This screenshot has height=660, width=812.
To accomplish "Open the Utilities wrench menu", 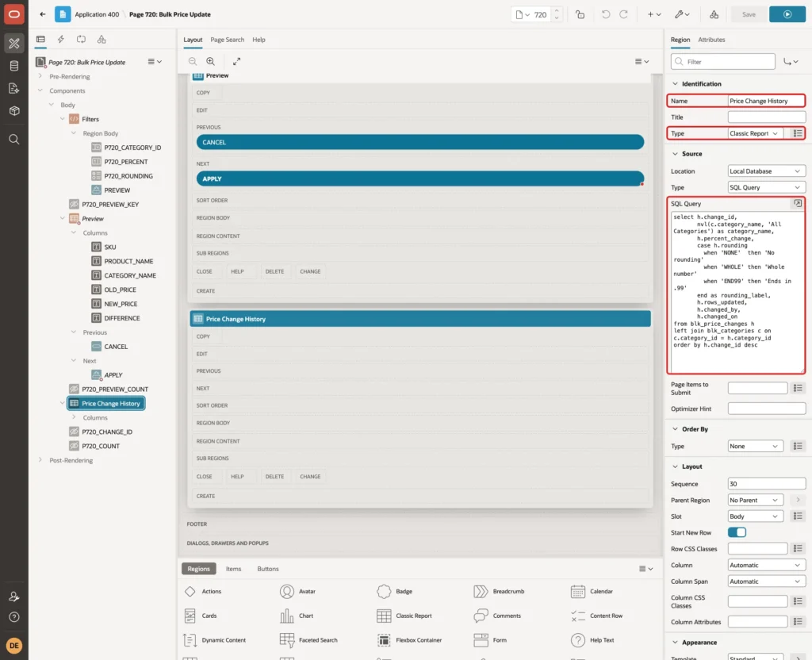I will tap(682, 14).
